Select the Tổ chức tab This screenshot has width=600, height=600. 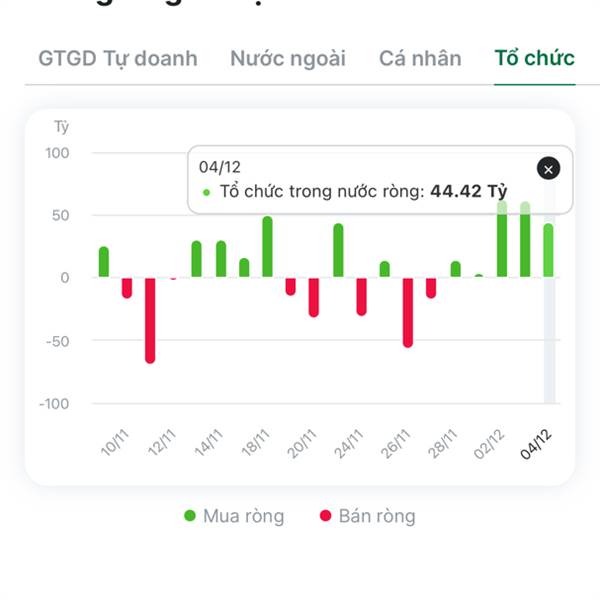tap(535, 58)
